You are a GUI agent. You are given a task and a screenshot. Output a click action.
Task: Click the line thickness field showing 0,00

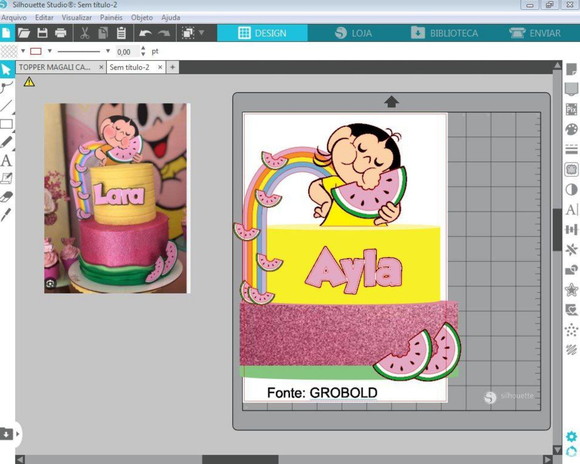[127, 52]
